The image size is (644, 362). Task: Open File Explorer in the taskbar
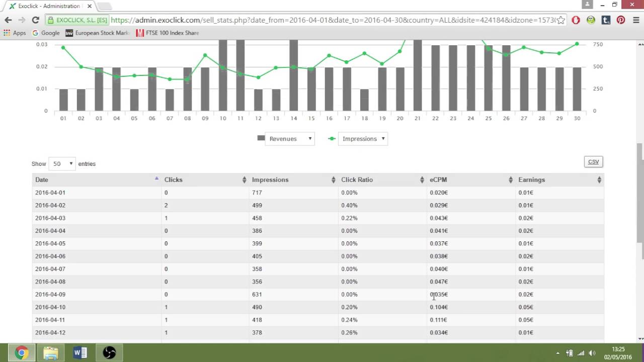pyautogui.click(x=50, y=352)
